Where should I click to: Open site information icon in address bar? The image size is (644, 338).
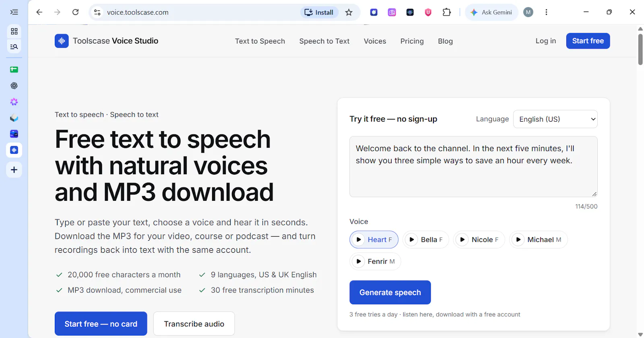pyautogui.click(x=97, y=12)
